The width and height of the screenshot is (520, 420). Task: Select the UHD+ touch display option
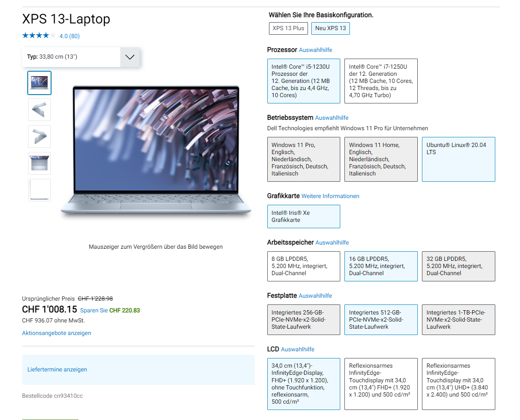458,384
